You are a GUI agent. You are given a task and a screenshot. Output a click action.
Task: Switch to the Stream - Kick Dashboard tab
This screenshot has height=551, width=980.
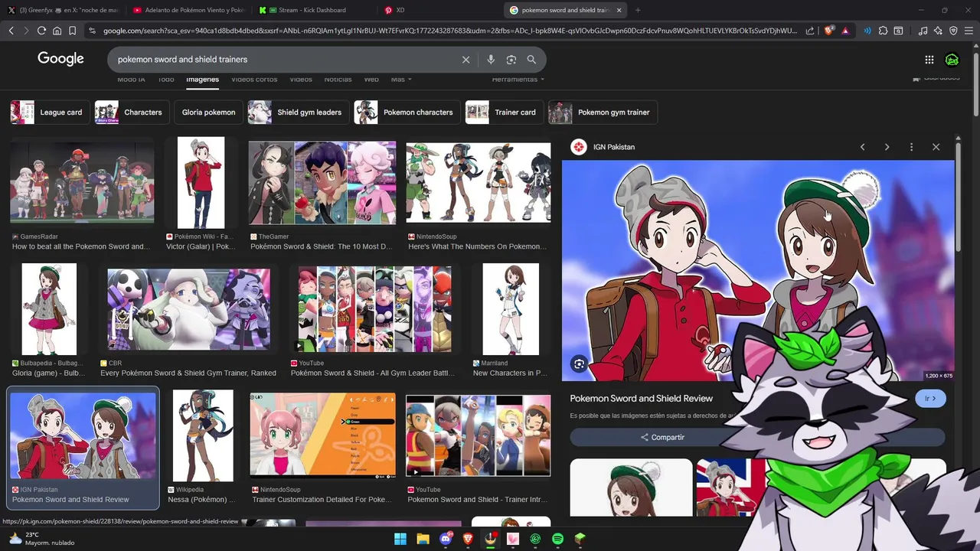314,10
